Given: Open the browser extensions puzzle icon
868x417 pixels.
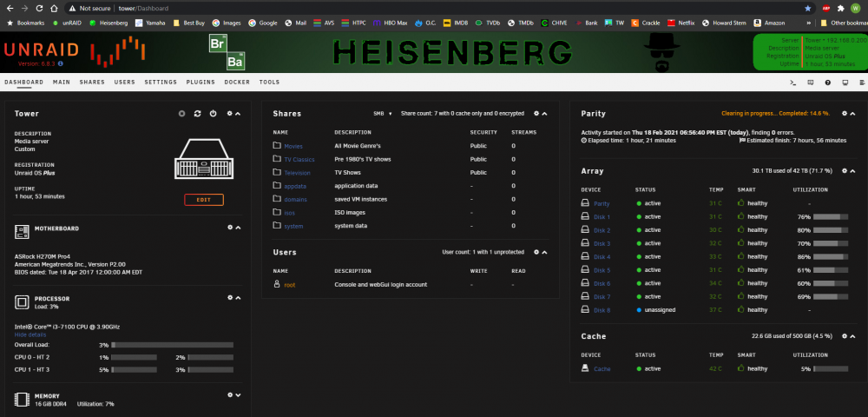Looking at the screenshot, I should [841, 9].
